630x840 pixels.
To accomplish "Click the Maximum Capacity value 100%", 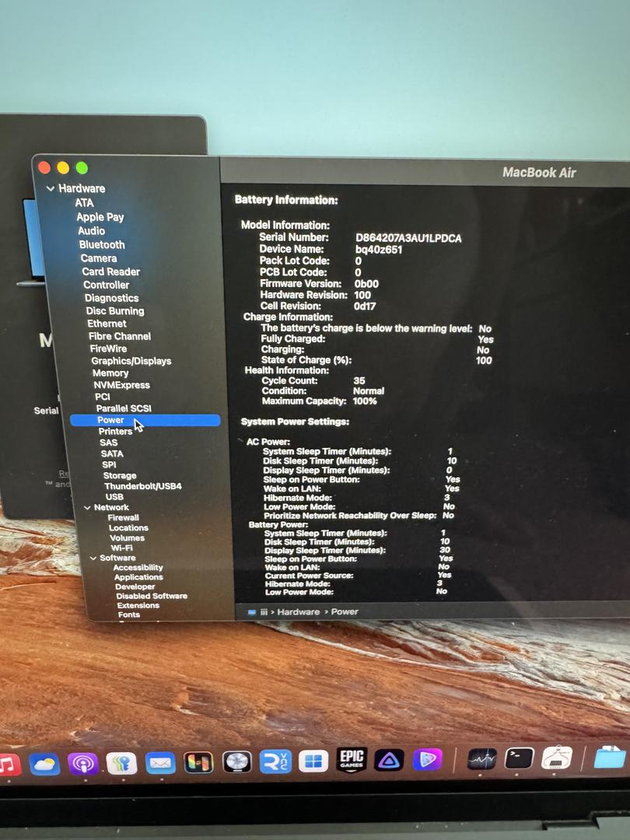I will (365, 401).
